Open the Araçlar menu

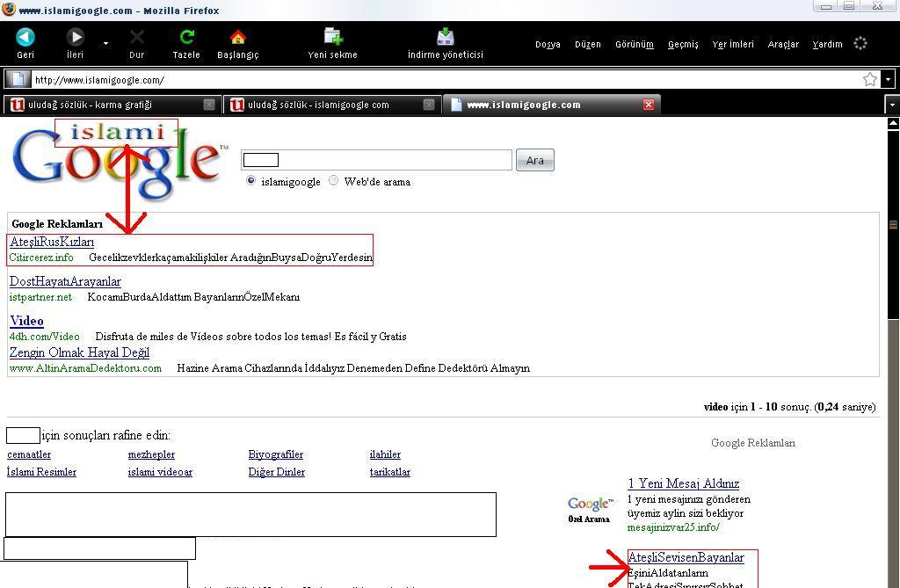[783, 44]
